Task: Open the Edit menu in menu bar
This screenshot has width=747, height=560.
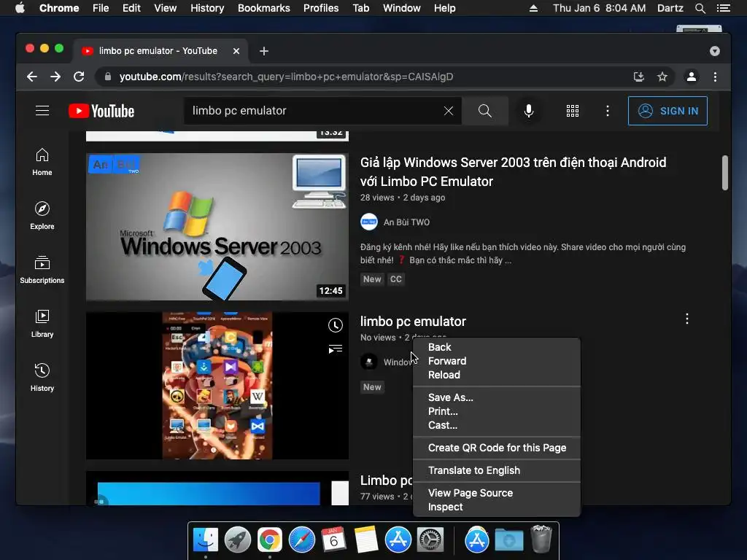Action: click(x=131, y=8)
